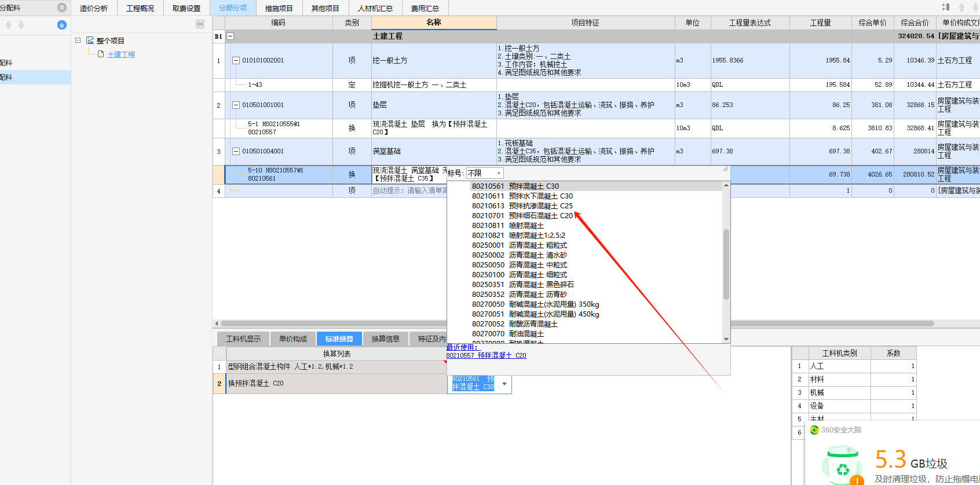Click the document icon beside 土建工程
The image size is (980, 485).
(101, 54)
